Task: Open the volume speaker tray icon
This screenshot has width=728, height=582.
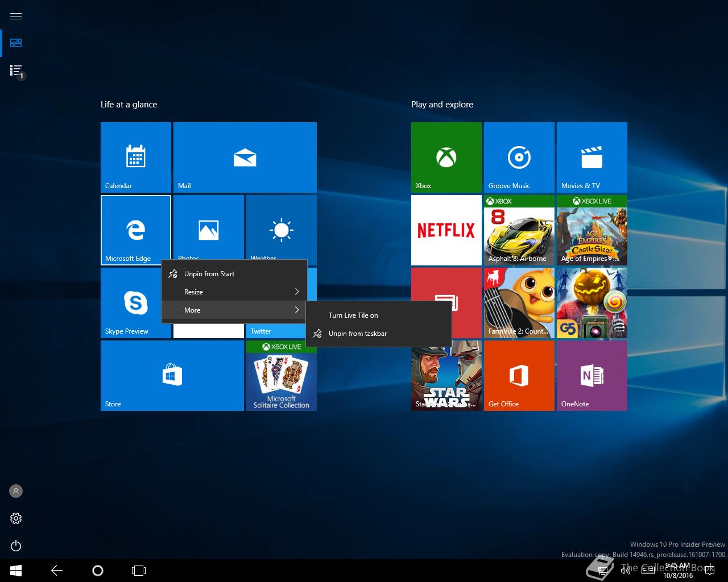Action: click(626, 571)
